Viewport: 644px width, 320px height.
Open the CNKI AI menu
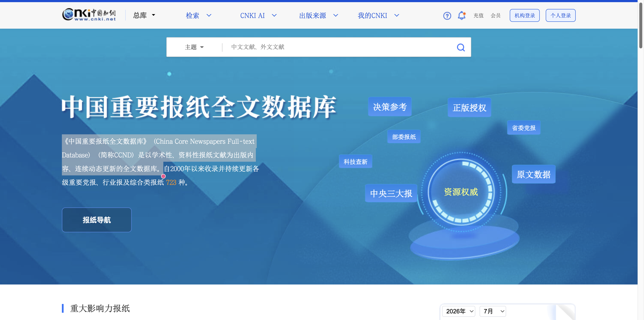(x=252, y=15)
